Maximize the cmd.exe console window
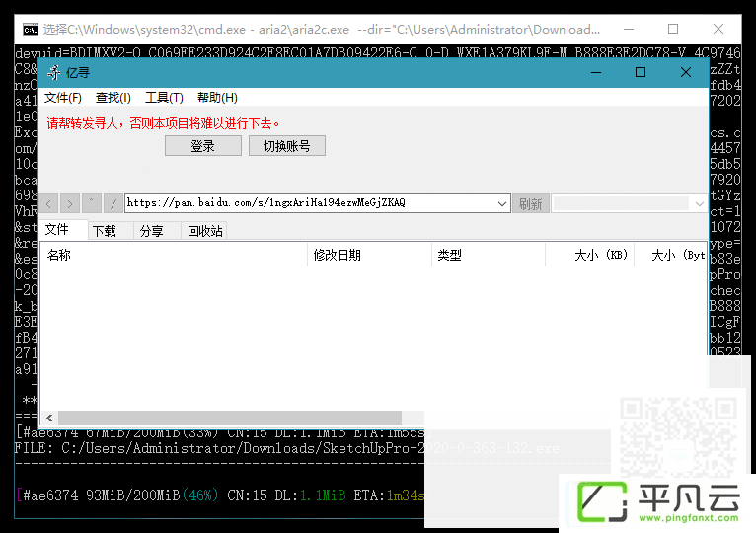This screenshot has width=756, height=533. (x=673, y=29)
